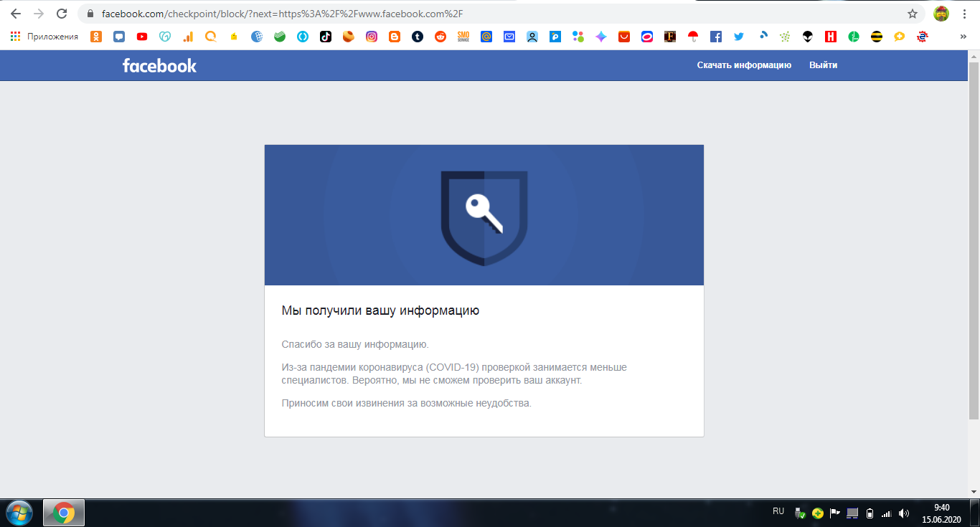Image resolution: width=980 pixels, height=527 pixels.
Task: Click the facebook logo in header
Action: coord(159,65)
